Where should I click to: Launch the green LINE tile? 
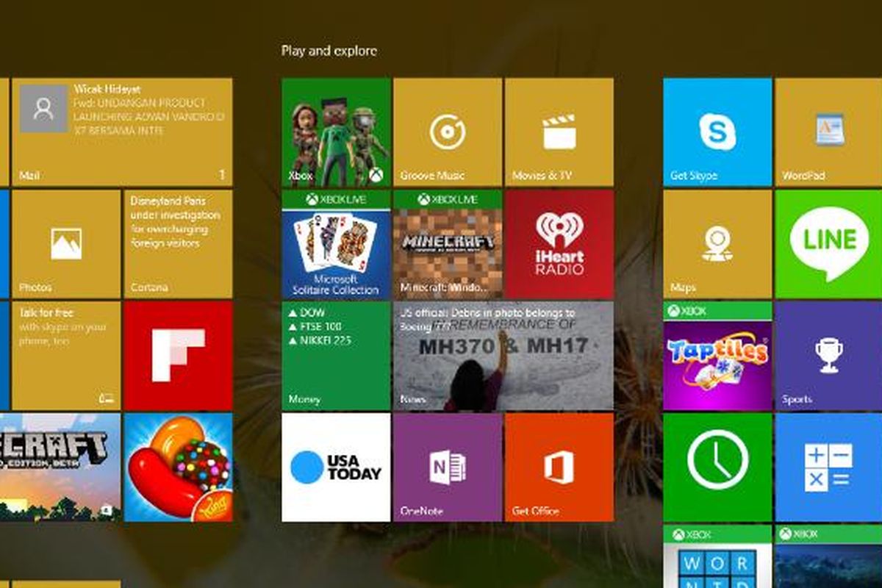828,244
